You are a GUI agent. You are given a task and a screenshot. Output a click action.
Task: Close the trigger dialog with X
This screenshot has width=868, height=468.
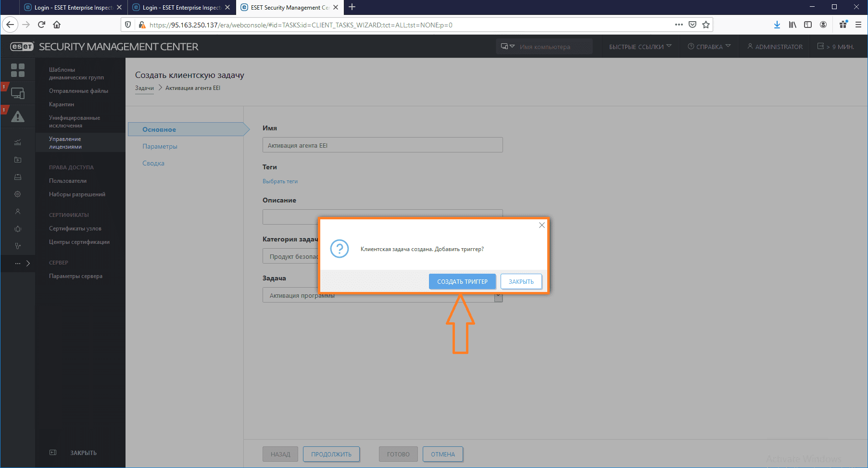pyautogui.click(x=542, y=225)
